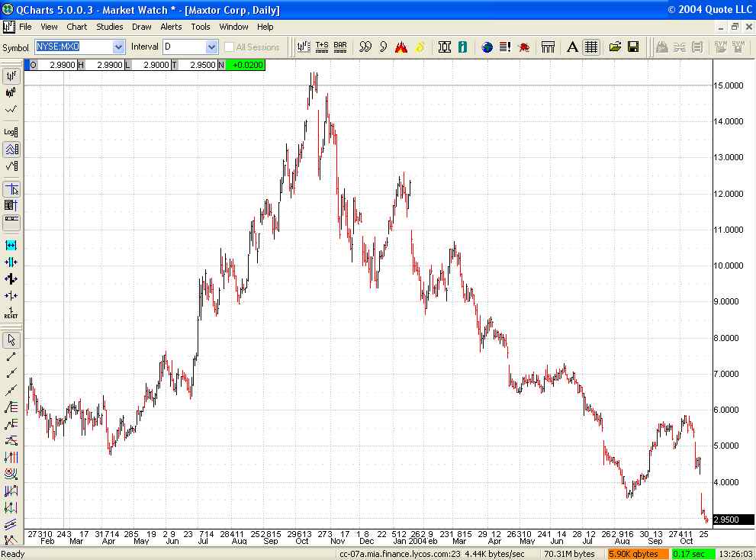The image size is (756, 560).
Task: Open the Studies menu
Action: click(109, 27)
